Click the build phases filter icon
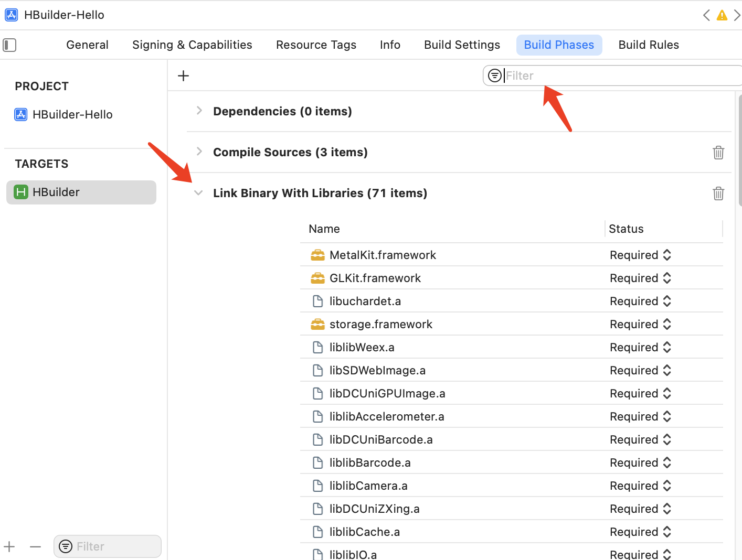The width and height of the screenshot is (742, 560). click(494, 76)
